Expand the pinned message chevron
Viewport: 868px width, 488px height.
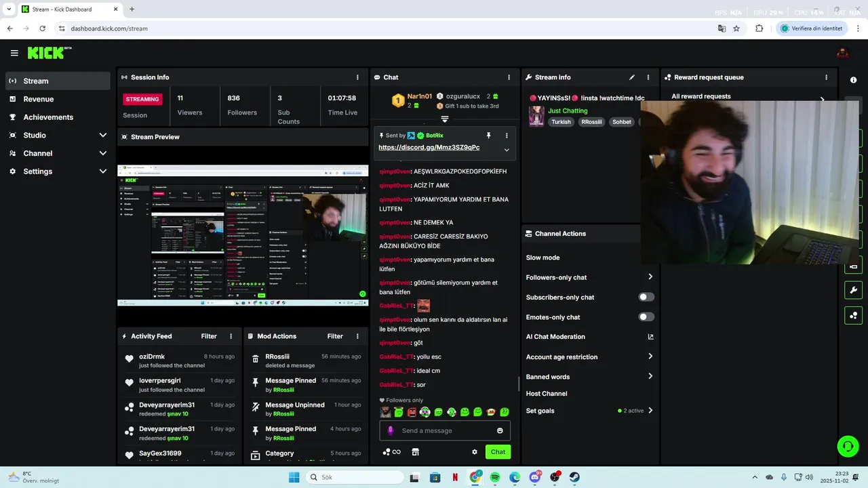(x=507, y=150)
